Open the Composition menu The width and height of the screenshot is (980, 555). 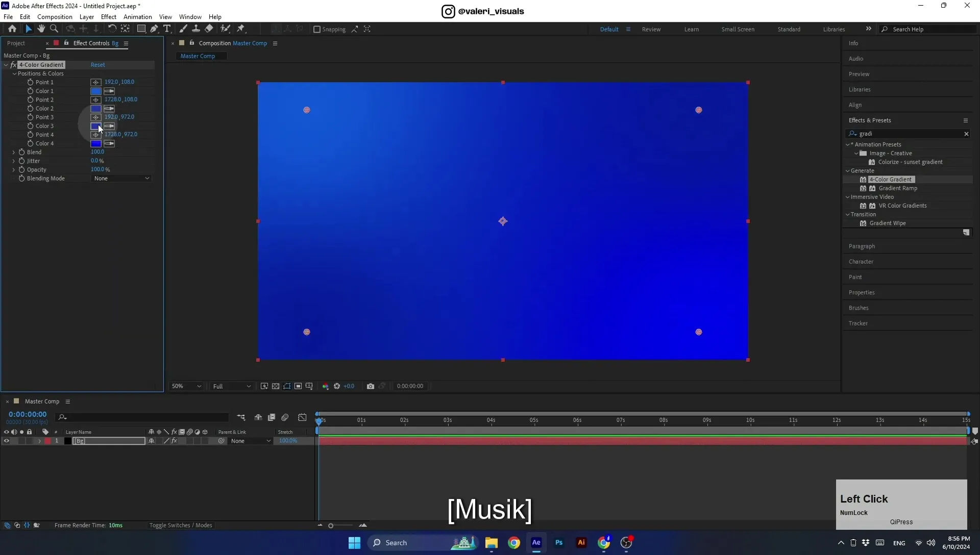tap(55, 17)
